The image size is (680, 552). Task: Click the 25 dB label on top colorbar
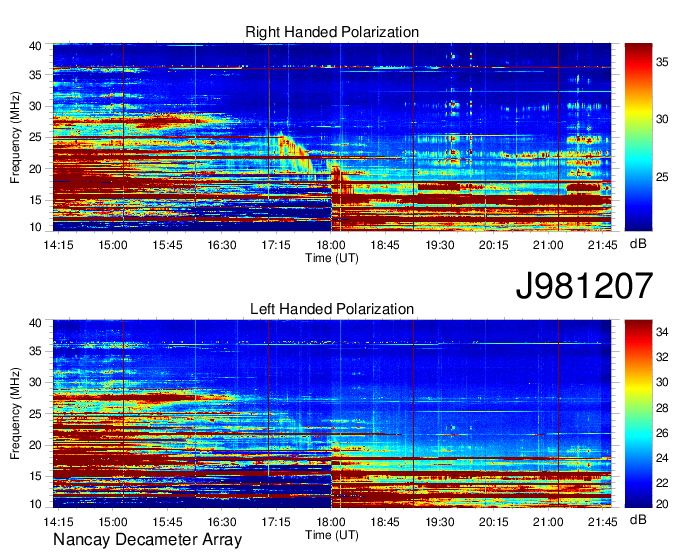click(x=662, y=177)
